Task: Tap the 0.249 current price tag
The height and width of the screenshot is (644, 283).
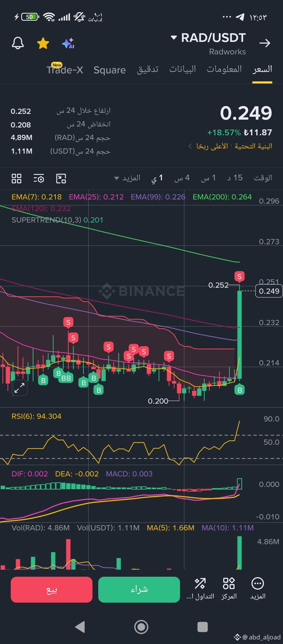Action: [269, 291]
